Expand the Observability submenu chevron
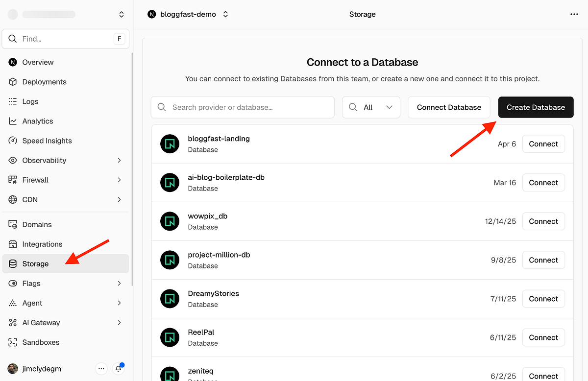The image size is (588, 381). click(x=119, y=160)
